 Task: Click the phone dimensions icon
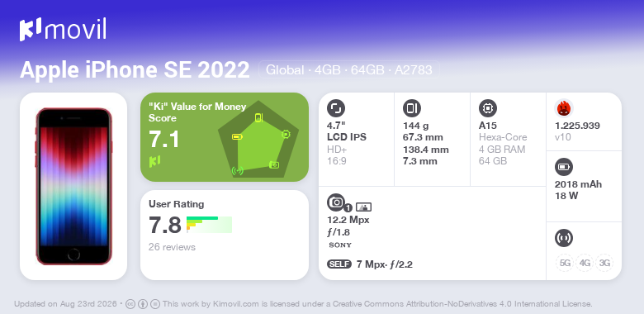click(412, 108)
